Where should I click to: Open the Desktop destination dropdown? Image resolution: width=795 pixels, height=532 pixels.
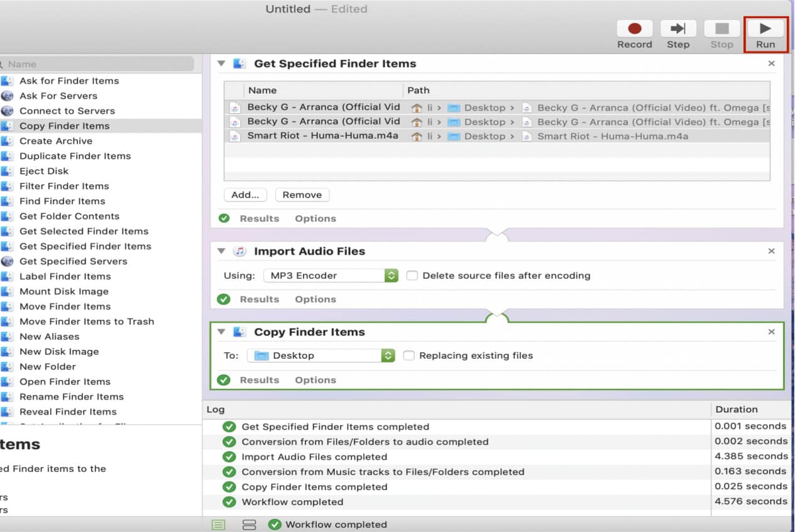point(321,356)
